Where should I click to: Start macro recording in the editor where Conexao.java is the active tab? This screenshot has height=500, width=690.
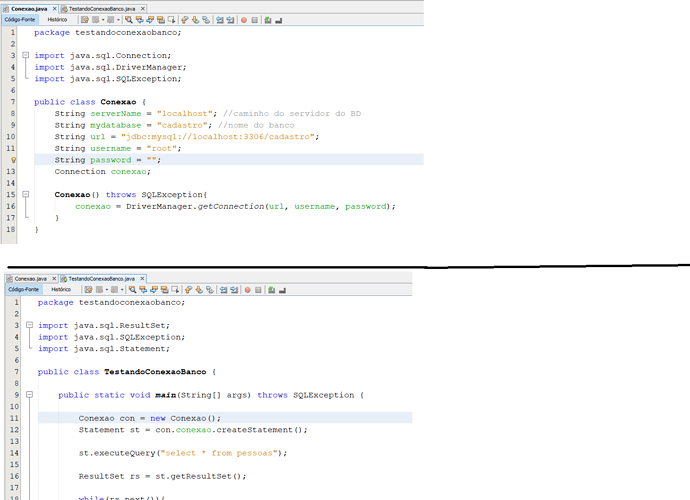click(244, 20)
